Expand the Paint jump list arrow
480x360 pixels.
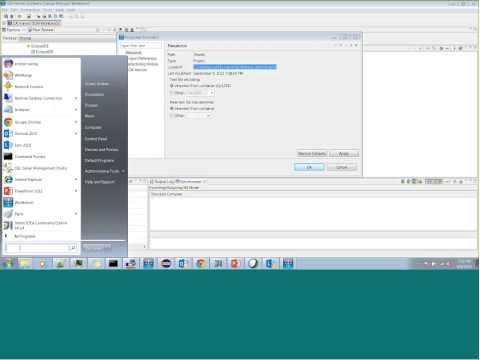tap(76, 214)
